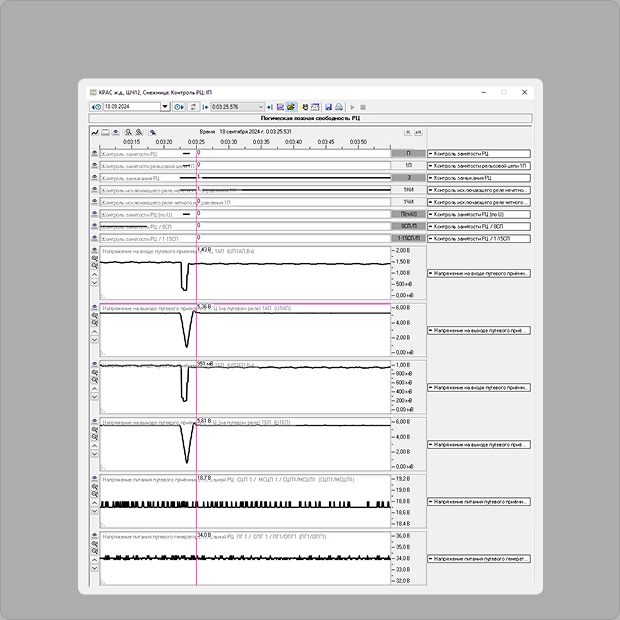Image resolution: width=620 pixels, height=620 pixels.
Task: Collapse 'Контроль исключающего реле четного...' legend item
Action: point(431,202)
